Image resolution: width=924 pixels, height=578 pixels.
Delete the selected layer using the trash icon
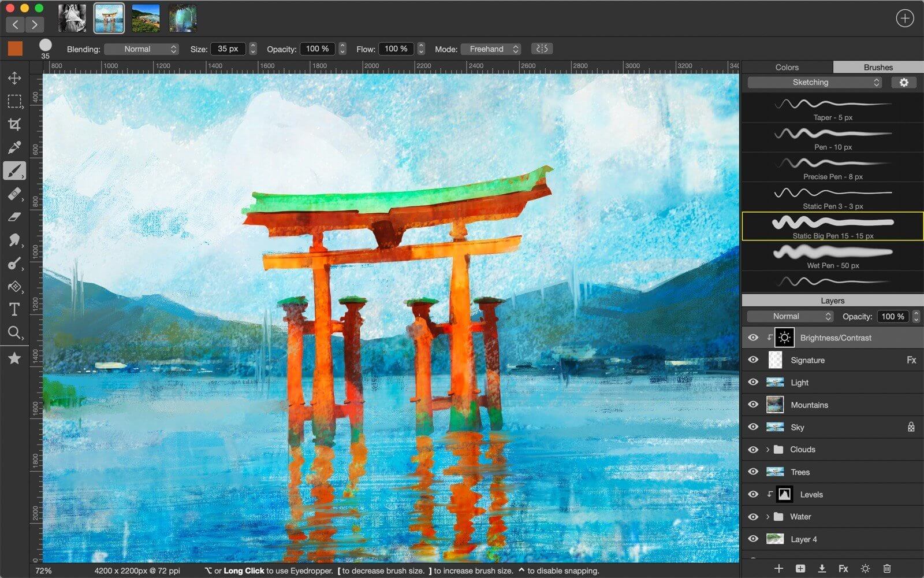[x=888, y=568]
